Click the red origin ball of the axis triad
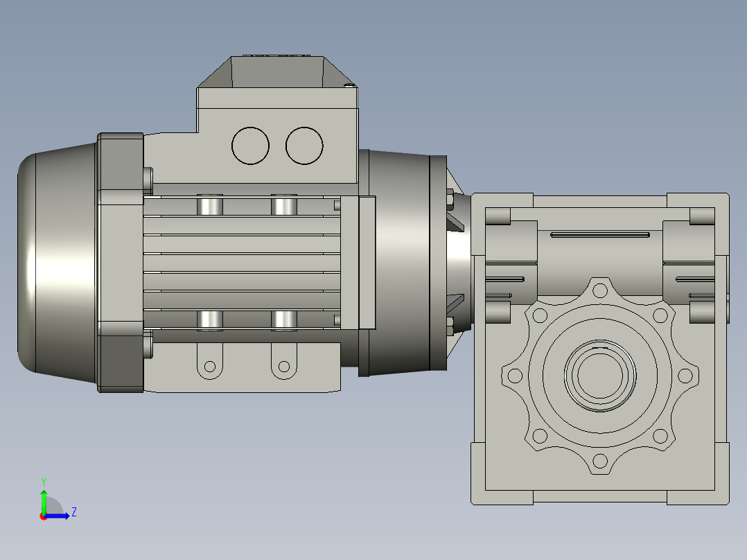Viewport: 747px width, 560px height. coord(43,516)
